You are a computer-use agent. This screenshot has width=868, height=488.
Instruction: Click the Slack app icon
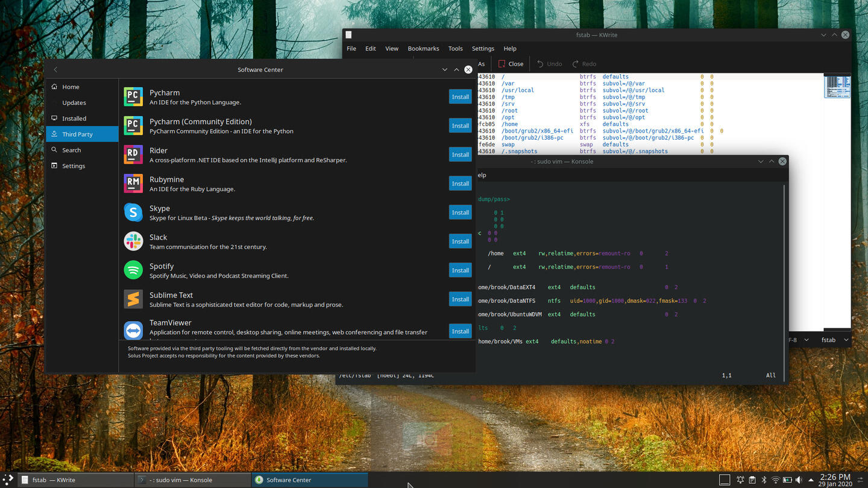point(133,242)
